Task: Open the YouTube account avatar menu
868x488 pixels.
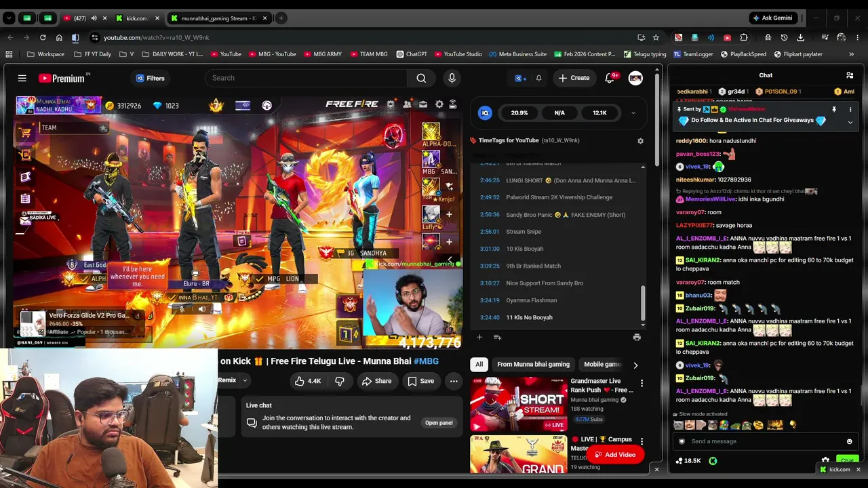Action: pyautogui.click(x=635, y=78)
